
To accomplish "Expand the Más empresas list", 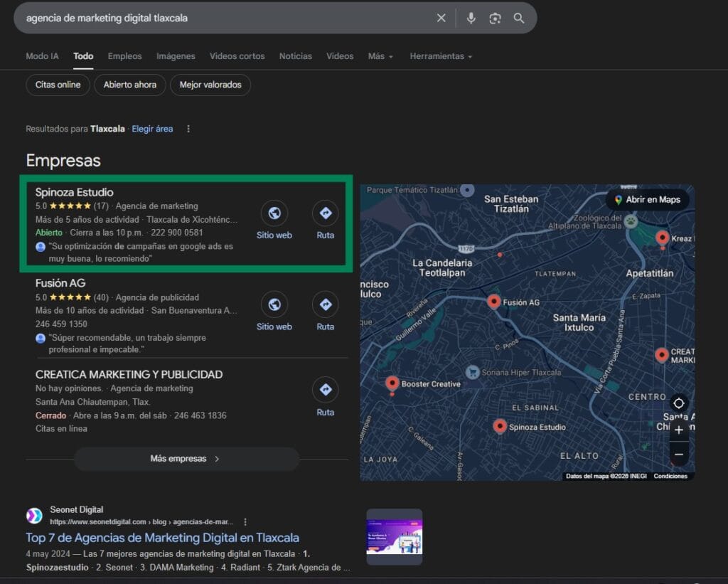I will [x=186, y=459].
